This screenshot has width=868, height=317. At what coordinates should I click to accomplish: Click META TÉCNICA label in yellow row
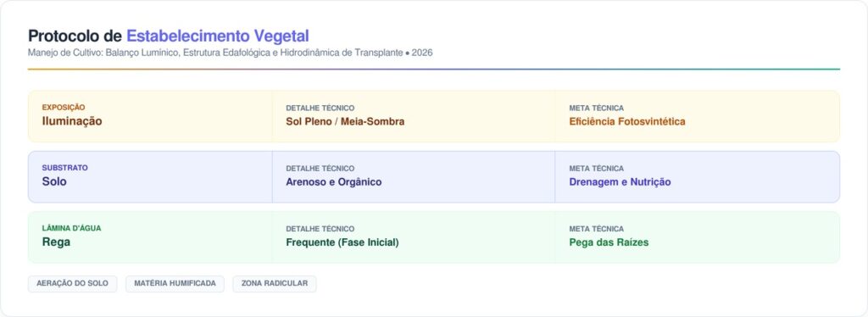(x=596, y=108)
